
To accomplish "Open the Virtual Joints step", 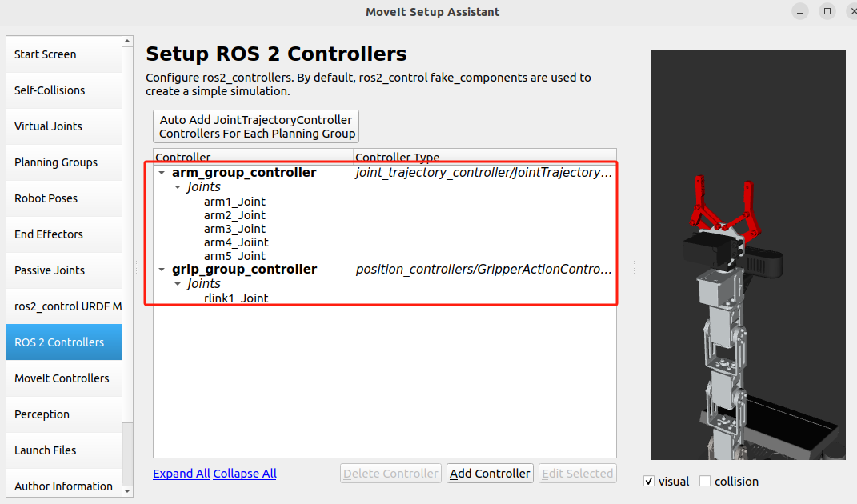I will [64, 126].
